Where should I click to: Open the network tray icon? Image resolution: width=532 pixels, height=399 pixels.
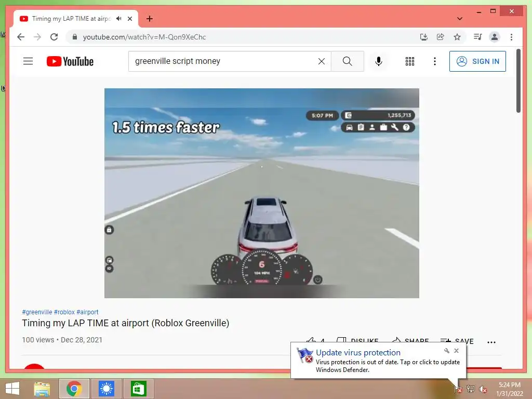(471, 389)
